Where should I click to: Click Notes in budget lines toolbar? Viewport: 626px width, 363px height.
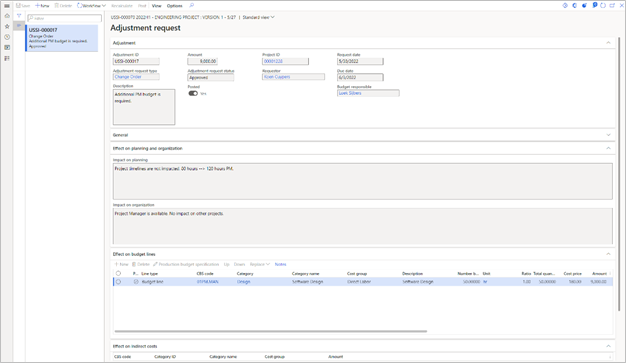click(280, 264)
